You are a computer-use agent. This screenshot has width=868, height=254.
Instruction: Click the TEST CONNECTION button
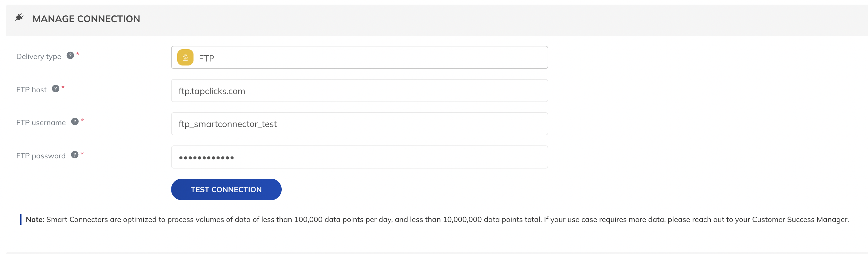coord(226,189)
